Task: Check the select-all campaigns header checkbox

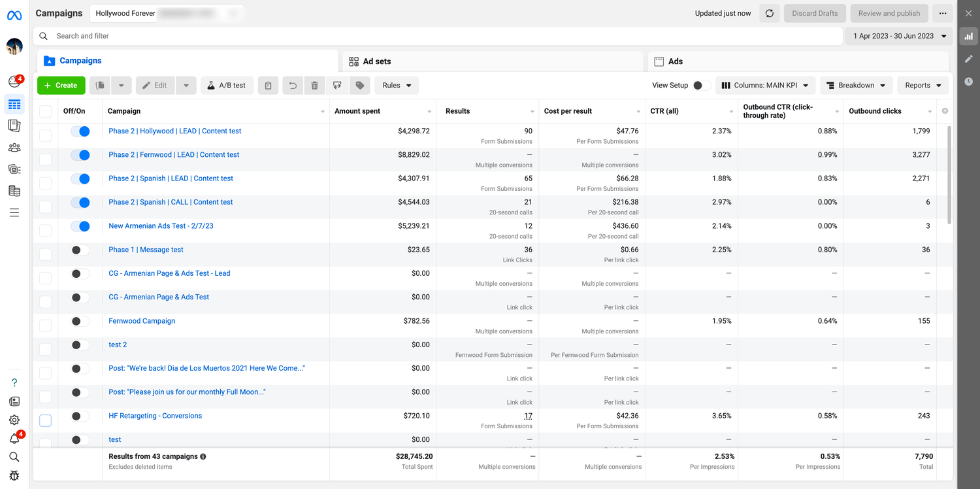Action: [x=45, y=111]
